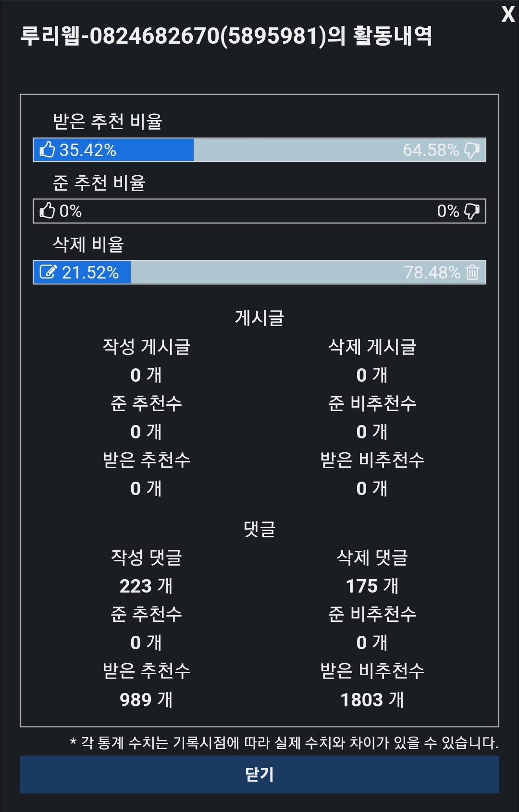Viewport: 519px width, 812px height.
Task: Click the 64.58% downvote percentage text
Action: click(x=431, y=150)
